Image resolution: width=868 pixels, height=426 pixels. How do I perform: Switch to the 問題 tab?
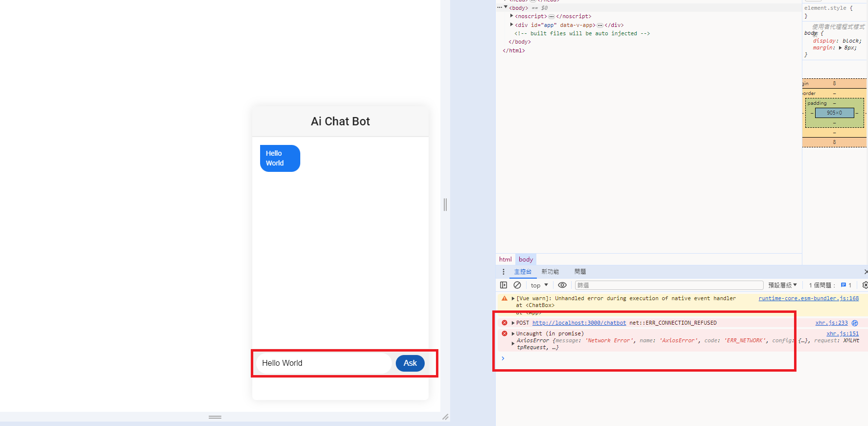pyautogui.click(x=580, y=272)
